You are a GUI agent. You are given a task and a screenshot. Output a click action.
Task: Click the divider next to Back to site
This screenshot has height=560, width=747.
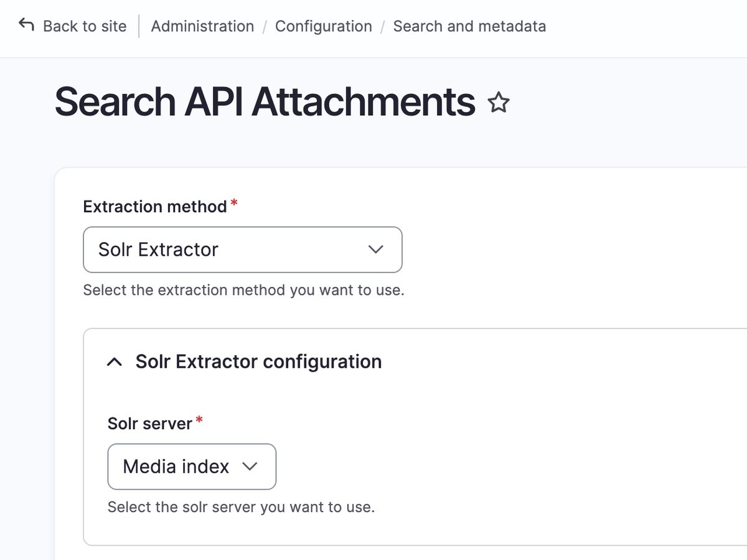139,27
